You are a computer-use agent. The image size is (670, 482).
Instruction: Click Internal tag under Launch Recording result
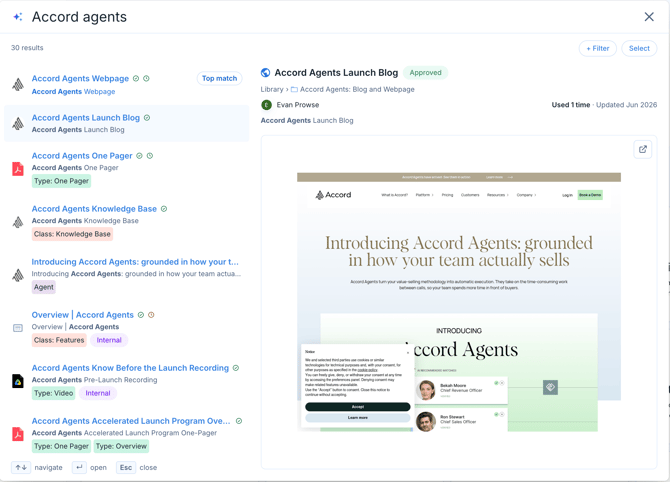98,393
